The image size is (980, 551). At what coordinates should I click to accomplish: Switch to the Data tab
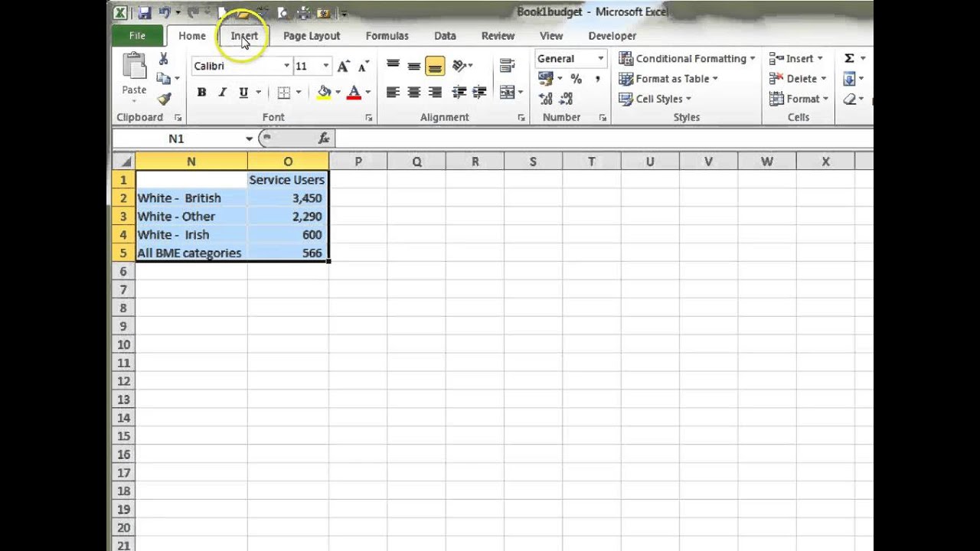click(445, 36)
